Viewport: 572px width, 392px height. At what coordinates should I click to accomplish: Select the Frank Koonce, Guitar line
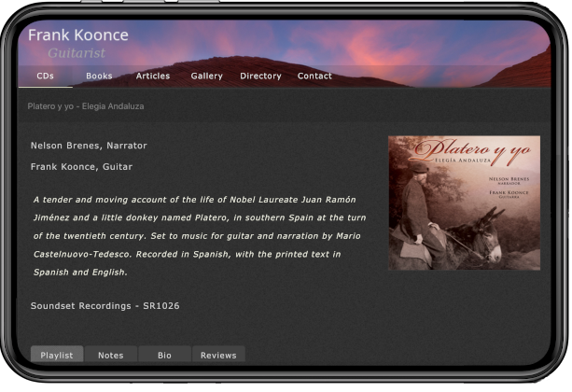81,166
